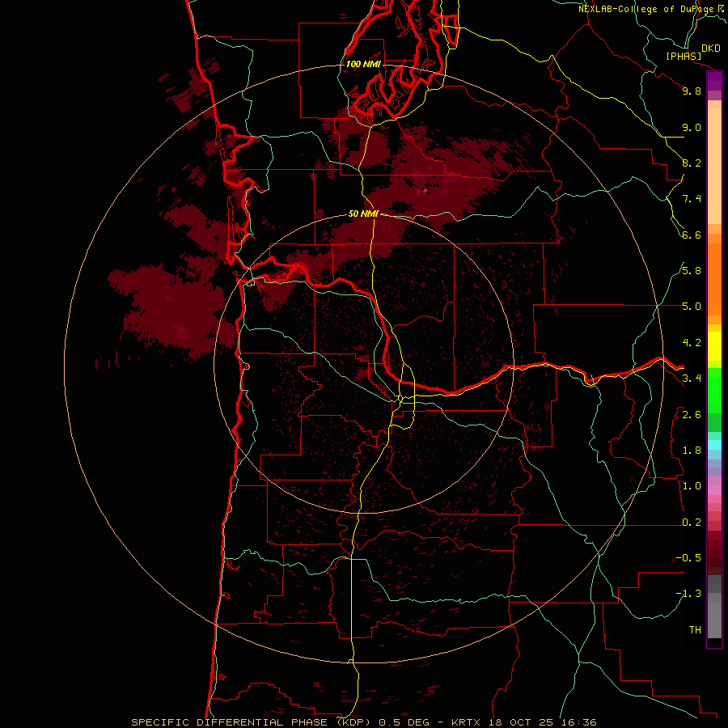This screenshot has height=728, width=728.
Task: Click the 7.4 scale value label
Action: [692, 199]
